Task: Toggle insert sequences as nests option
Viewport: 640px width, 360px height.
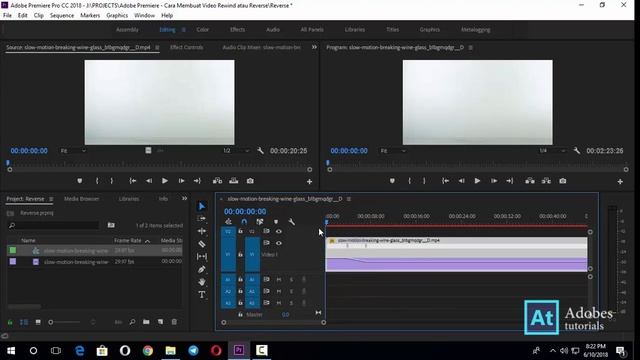Action: coord(229,222)
